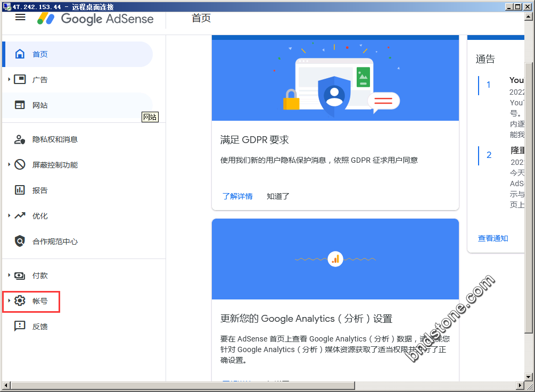Image resolution: width=535 pixels, height=392 pixels.
Task: Open announcement number 2
Action: coord(489,155)
